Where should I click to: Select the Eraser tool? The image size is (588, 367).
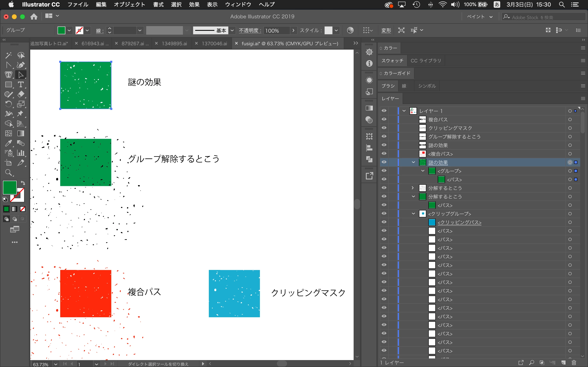point(21,94)
